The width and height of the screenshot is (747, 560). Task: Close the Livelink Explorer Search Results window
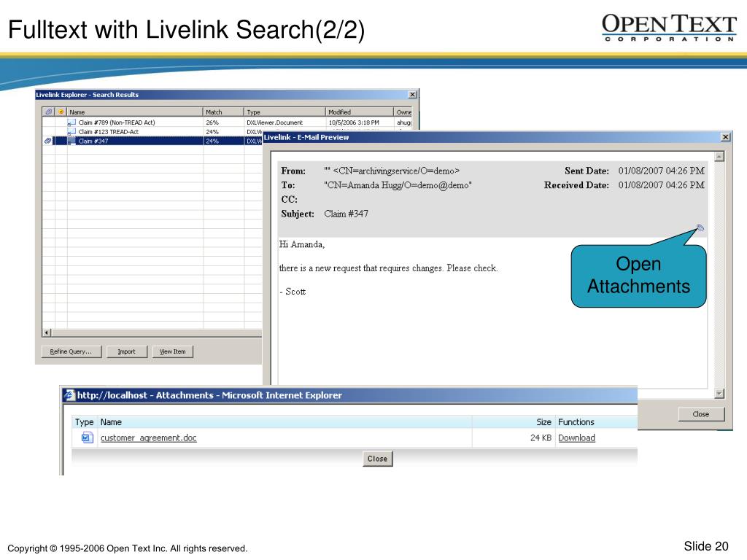click(413, 95)
